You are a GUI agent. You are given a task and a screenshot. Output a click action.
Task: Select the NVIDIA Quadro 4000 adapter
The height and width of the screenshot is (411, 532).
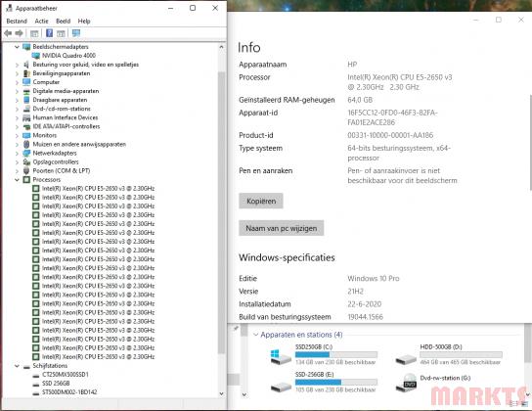68,56
